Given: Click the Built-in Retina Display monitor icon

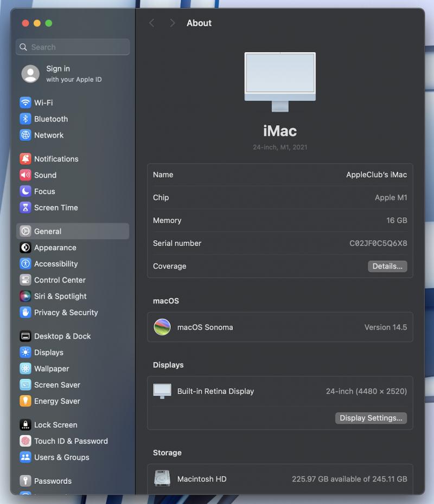Looking at the screenshot, I should pyautogui.click(x=162, y=391).
